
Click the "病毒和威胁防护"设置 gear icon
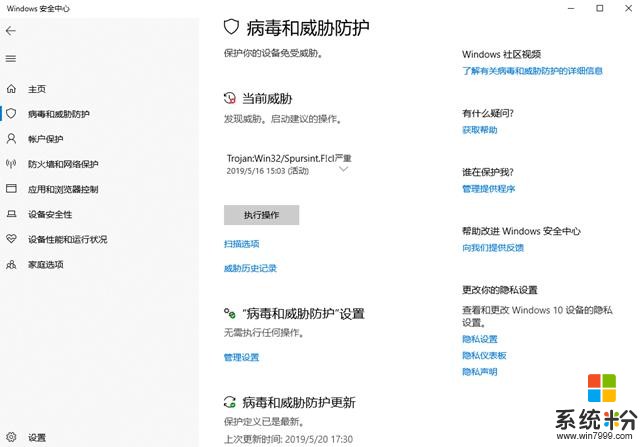[230, 314]
